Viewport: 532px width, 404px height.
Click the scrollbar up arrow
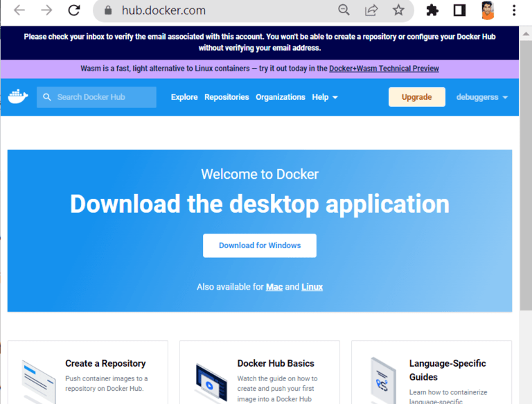coord(526,34)
